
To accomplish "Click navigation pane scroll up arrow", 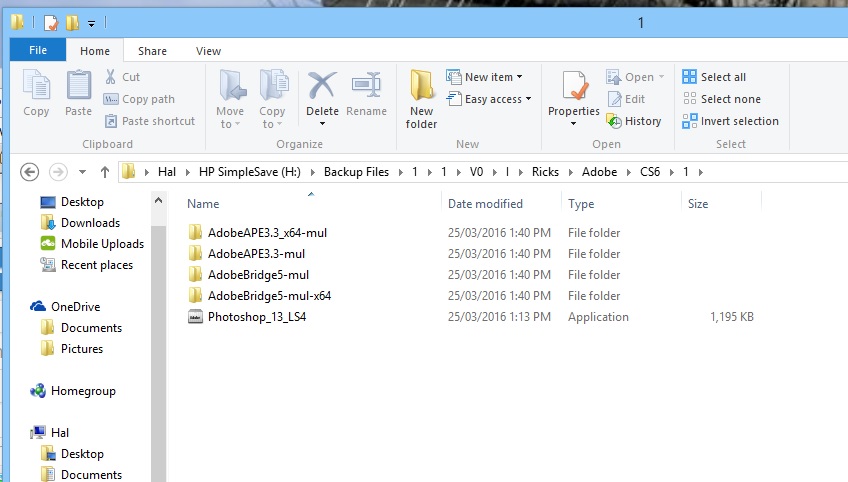I will (x=158, y=201).
